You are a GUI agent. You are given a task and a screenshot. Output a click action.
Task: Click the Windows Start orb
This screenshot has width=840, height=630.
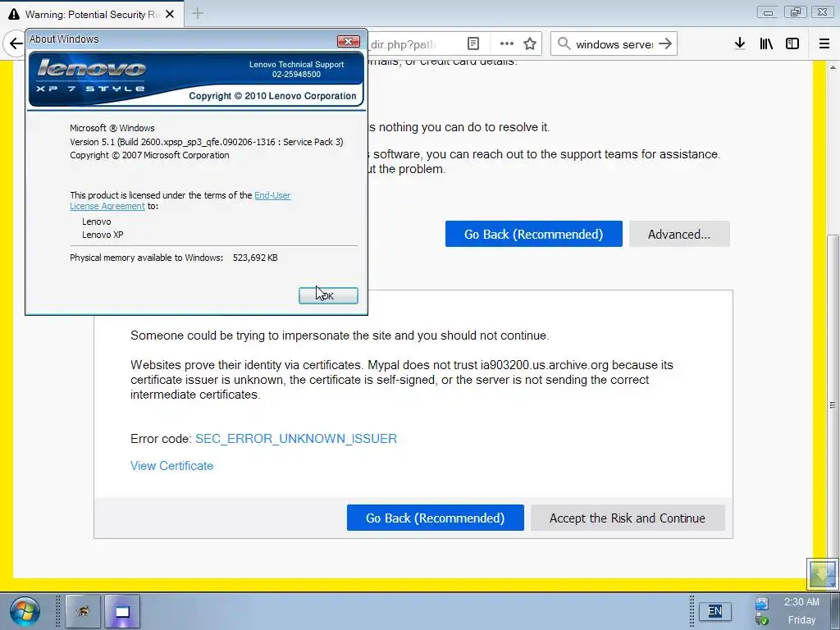24,611
